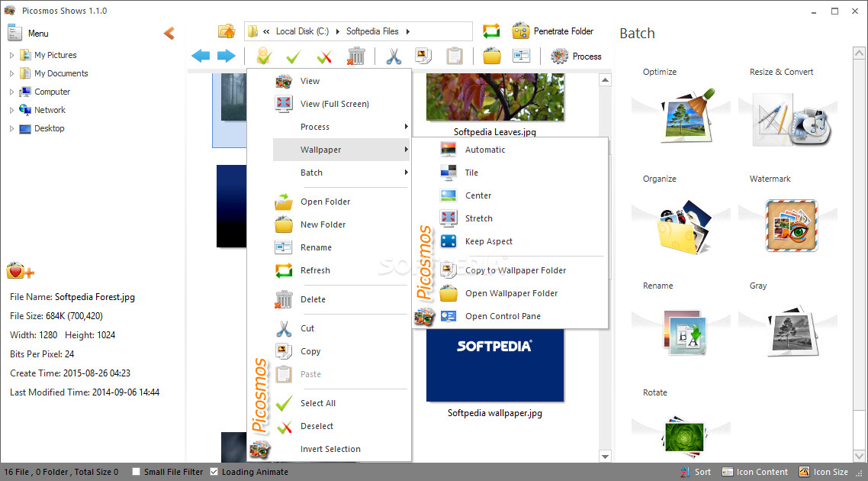This screenshot has height=481, width=868.
Task: Go back with the blue left arrow
Action: 201,56
